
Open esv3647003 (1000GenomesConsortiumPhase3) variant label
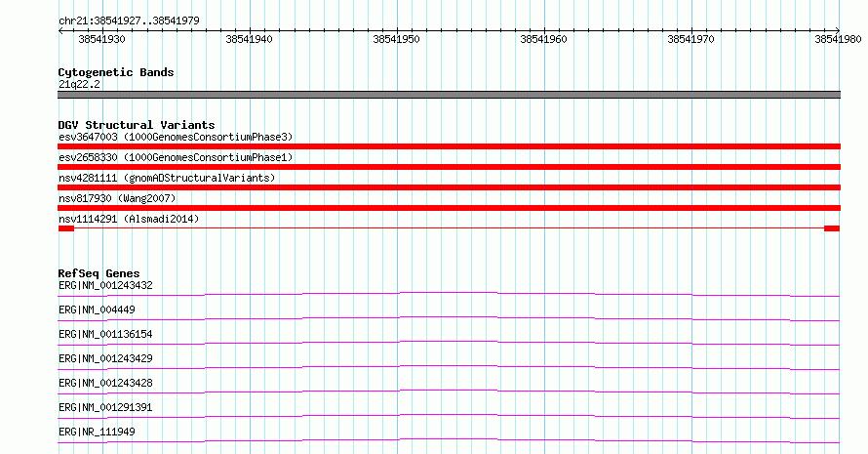tap(176, 137)
